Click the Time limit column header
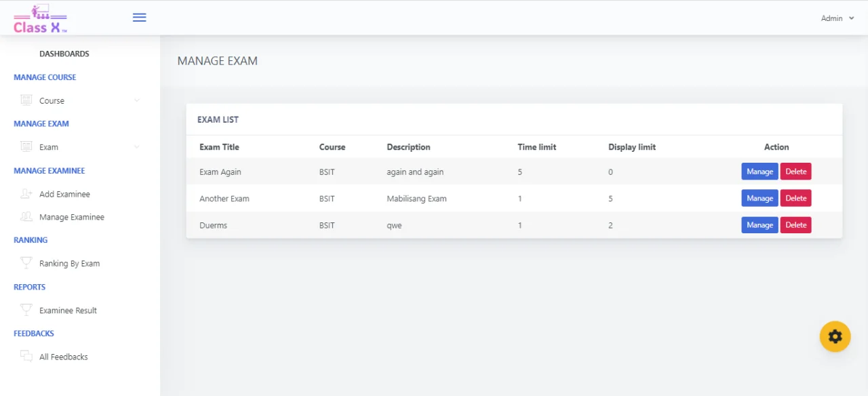 [537, 147]
